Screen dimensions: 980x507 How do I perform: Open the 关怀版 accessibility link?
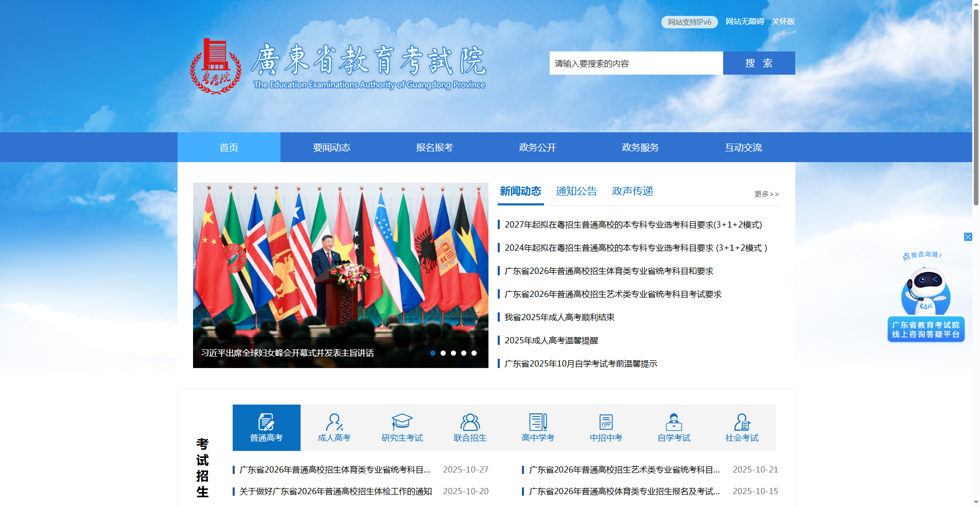click(783, 22)
